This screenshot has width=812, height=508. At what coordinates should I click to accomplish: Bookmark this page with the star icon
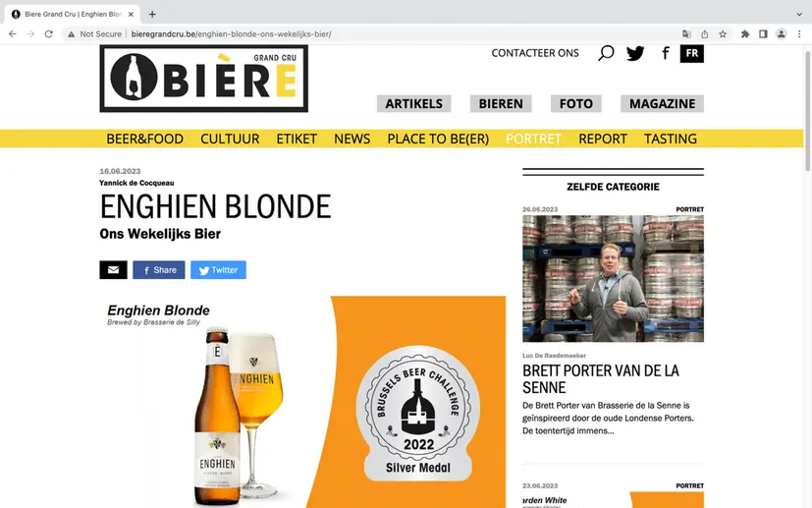click(723, 34)
